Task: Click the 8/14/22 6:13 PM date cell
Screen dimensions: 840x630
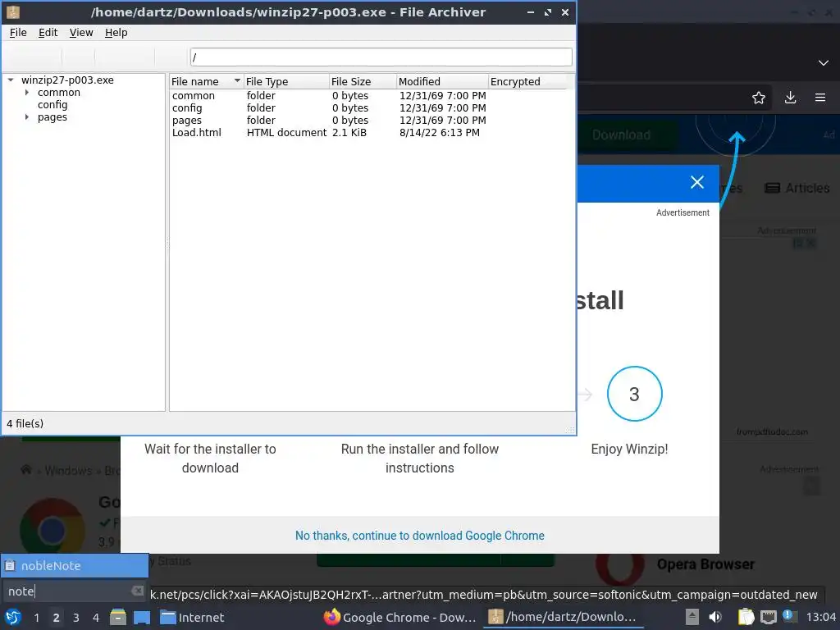Action: click(440, 132)
